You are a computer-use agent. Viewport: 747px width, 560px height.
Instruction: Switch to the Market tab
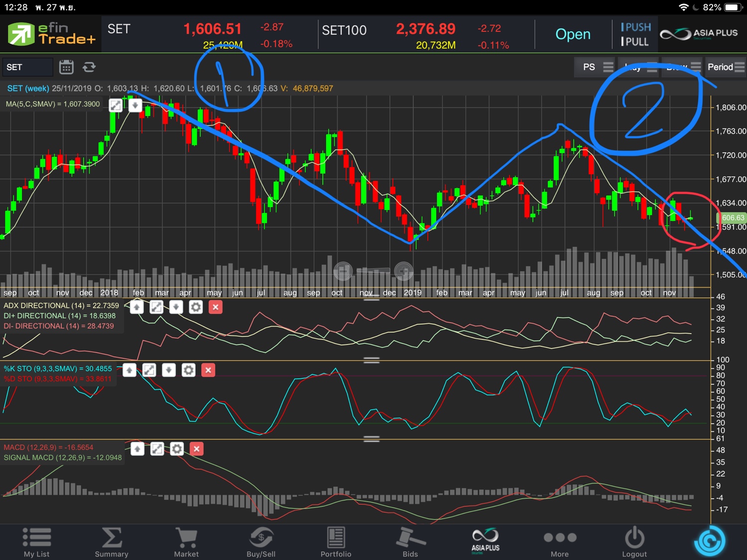pyautogui.click(x=186, y=542)
